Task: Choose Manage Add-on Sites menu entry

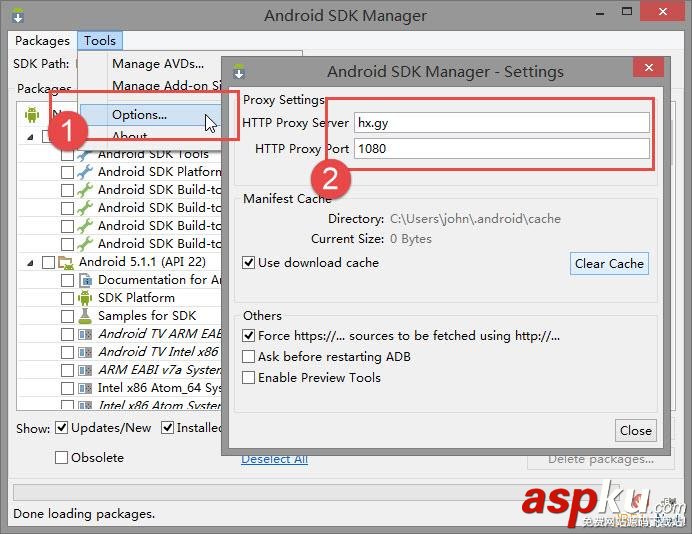Action: [166, 85]
